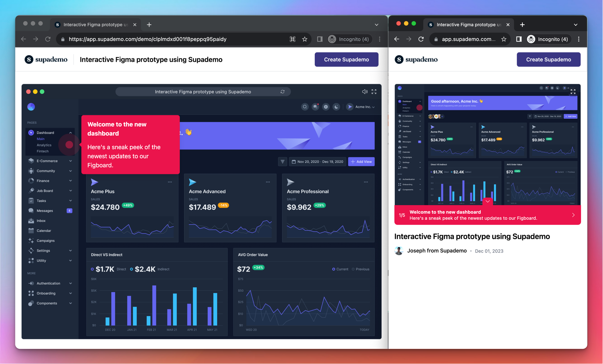Open the Nov 20 - Dec 19 date range picker
Screen dimensions: 603x364
point(317,162)
